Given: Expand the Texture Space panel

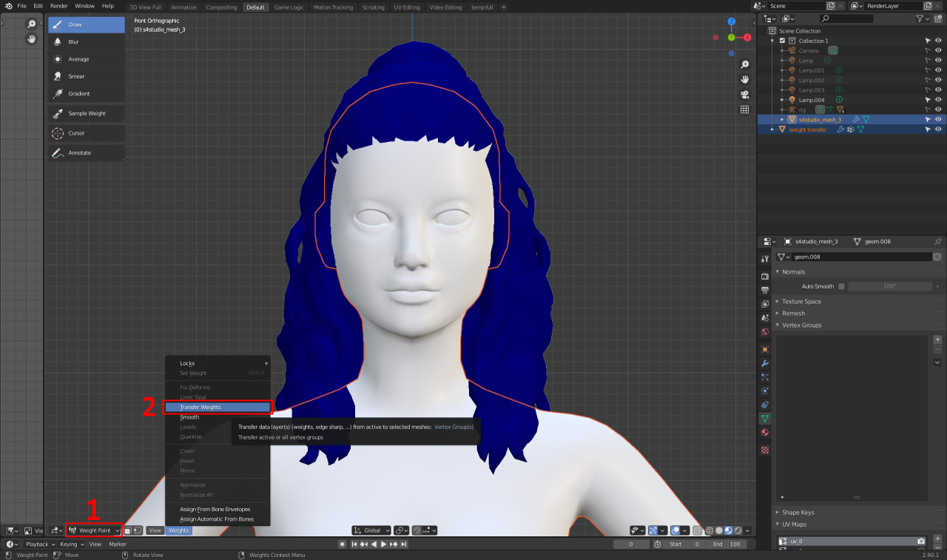Looking at the screenshot, I should click(801, 301).
